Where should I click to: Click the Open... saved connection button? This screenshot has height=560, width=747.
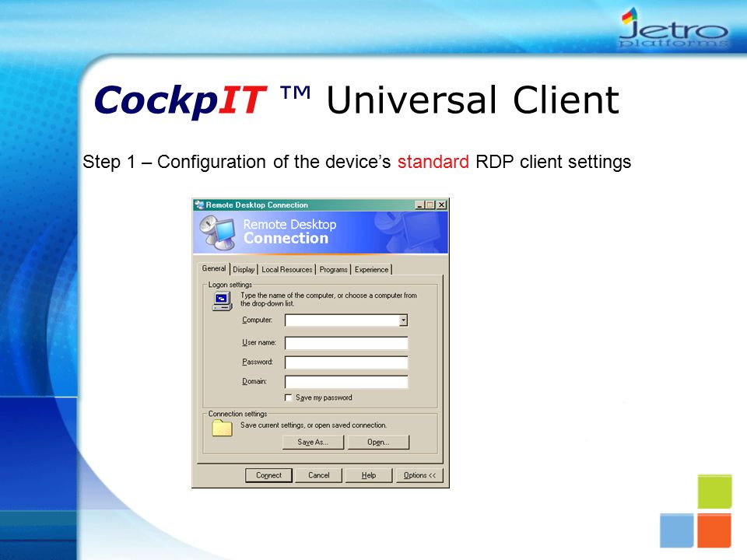[378, 442]
